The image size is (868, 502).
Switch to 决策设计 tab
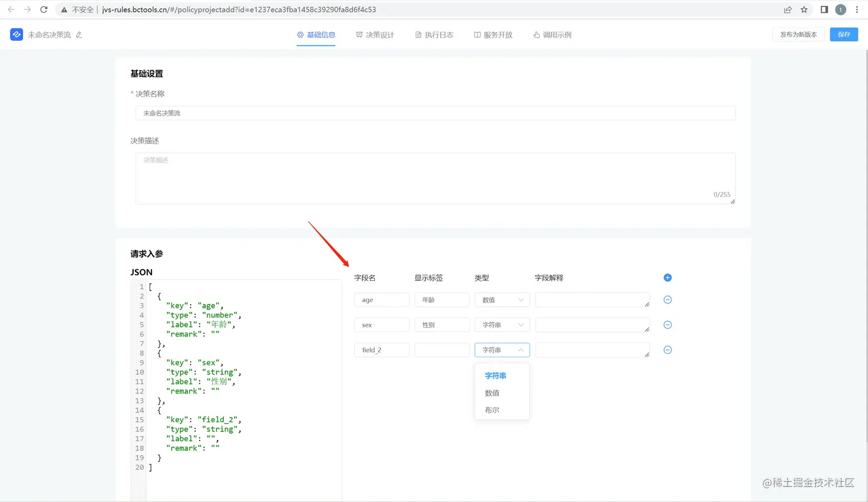pos(375,35)
